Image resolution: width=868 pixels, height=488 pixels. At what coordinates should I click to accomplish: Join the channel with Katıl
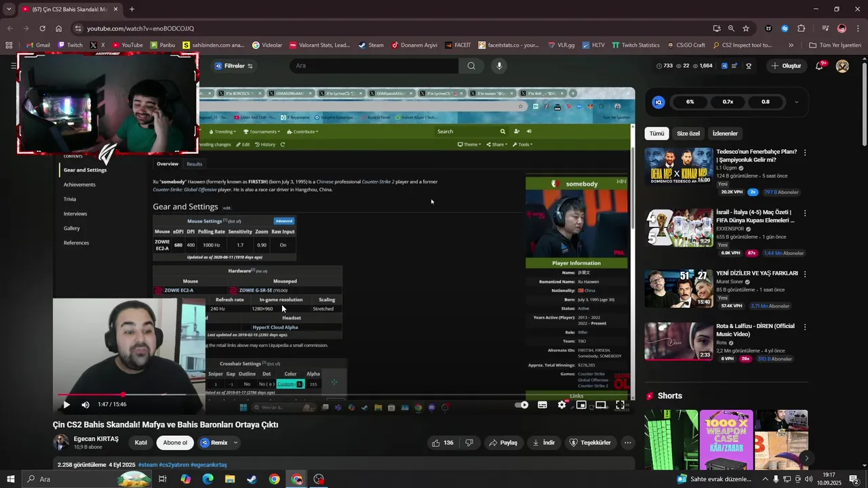coord(141,443)
